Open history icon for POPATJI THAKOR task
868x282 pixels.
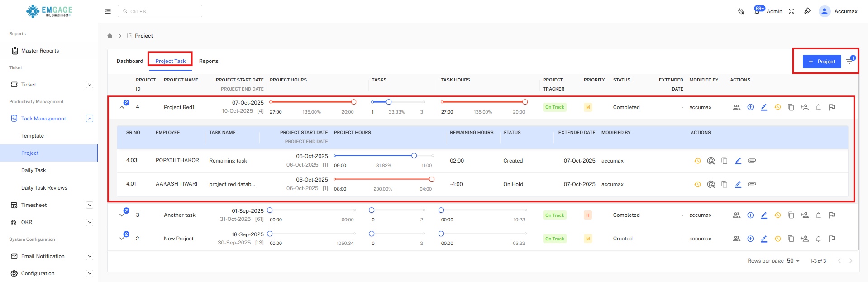(697, 161)
